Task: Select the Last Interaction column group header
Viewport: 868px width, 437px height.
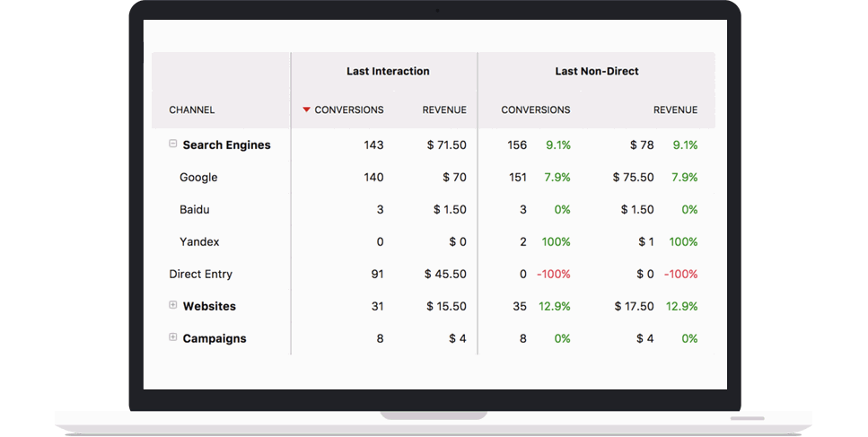Action: pos(388,71)
